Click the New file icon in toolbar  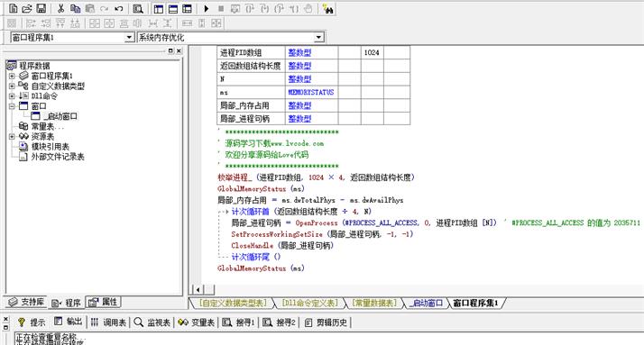(14, 9)
